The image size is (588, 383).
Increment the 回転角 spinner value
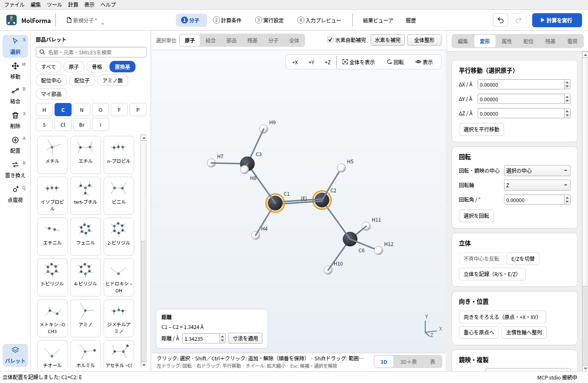coord(567,197)
